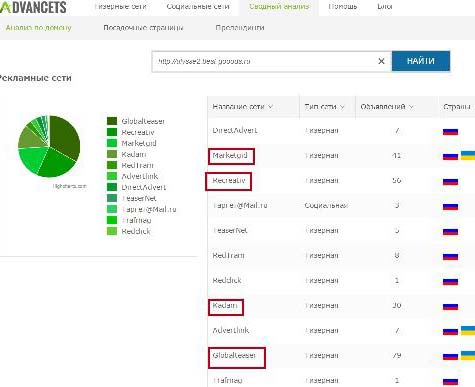Click the Kadam legend color swatch
Screen dimensions: 475x387
[x=112, y=154]
